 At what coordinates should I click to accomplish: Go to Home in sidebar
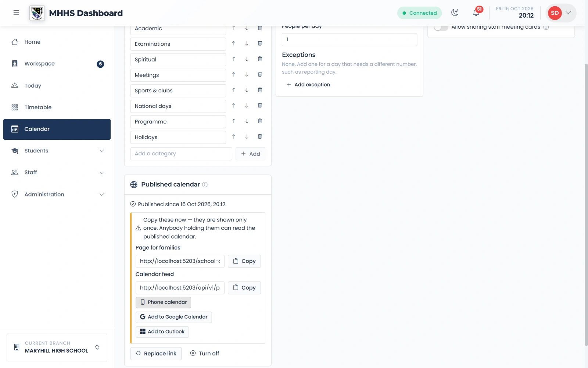57,42
